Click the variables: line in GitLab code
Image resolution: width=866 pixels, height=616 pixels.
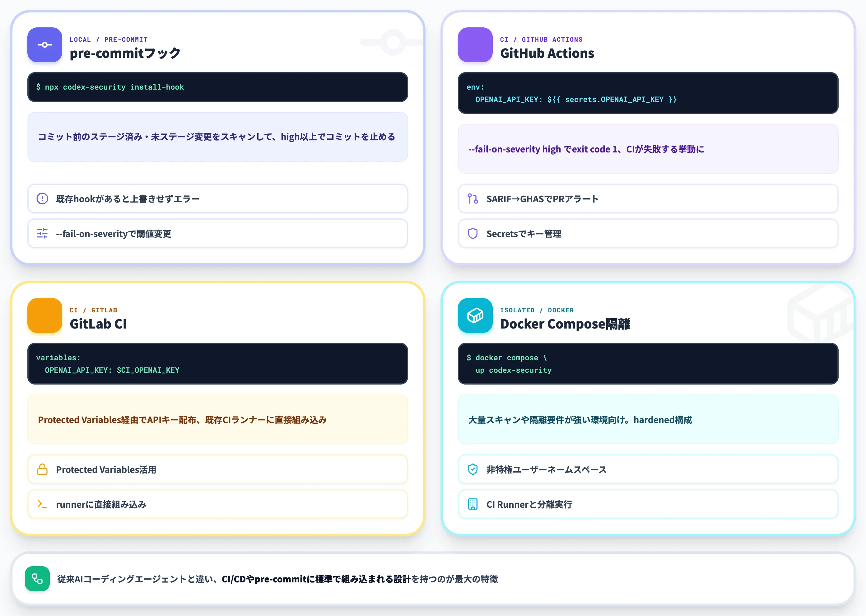click(58, 357)
